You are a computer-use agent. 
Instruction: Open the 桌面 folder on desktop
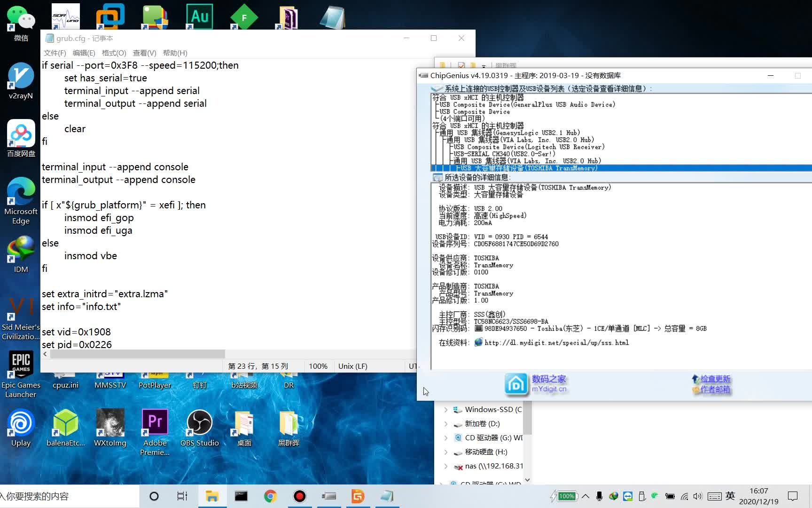coord(244,428)
